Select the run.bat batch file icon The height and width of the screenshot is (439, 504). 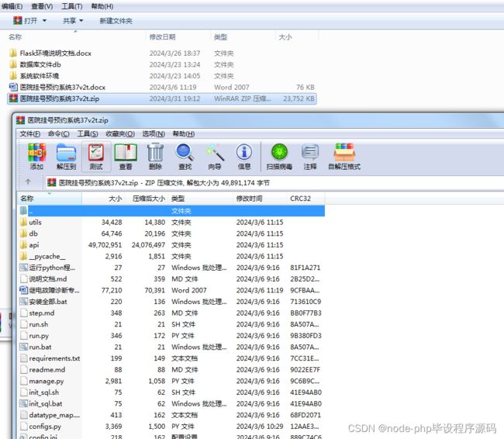pos(23,347)
